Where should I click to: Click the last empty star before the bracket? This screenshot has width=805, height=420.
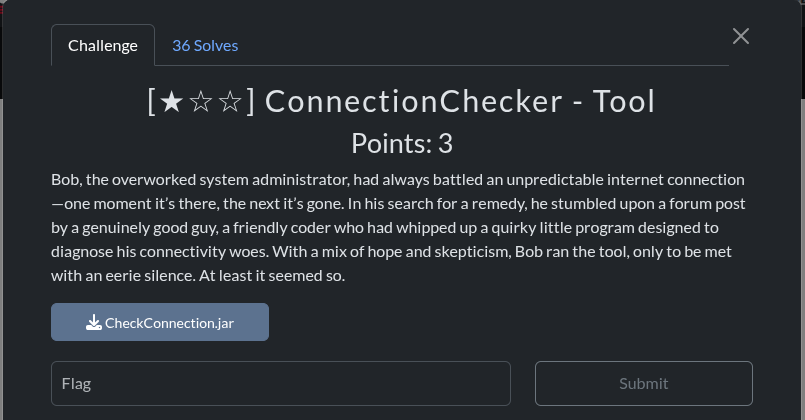(x=230, y=102)
